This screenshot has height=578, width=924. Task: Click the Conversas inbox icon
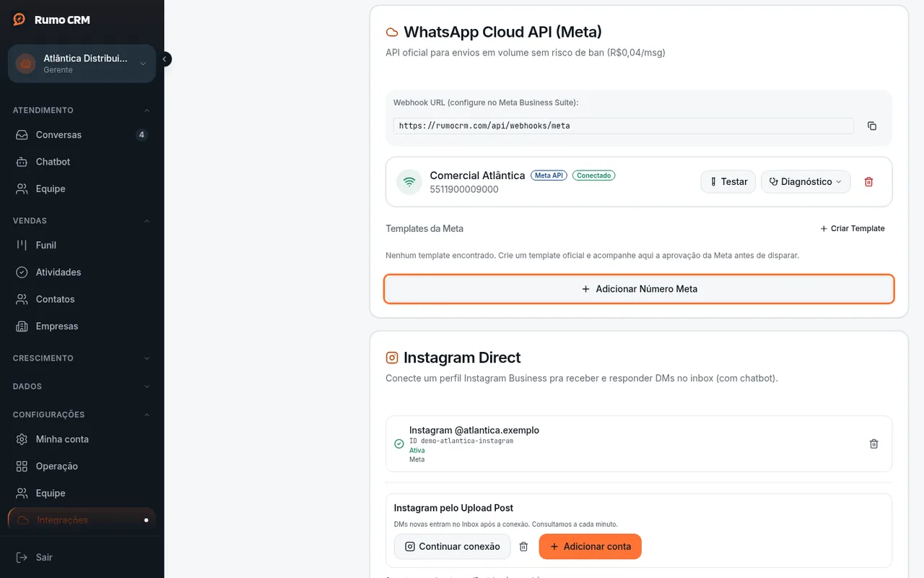click(x=22, y=135)
